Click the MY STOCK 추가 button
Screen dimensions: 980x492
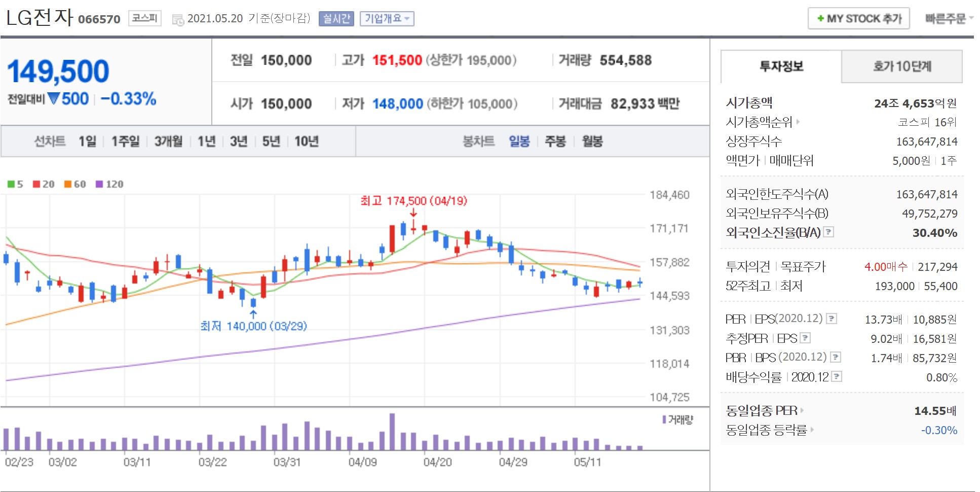point(859,19)
